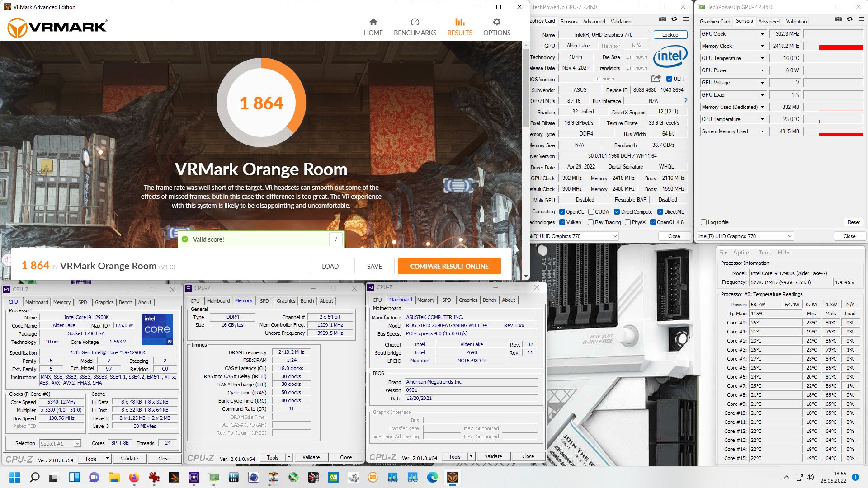Screen dimensions: 868x488
Task: Click the camera screenshot icon in the GPU-Z Sensors window
Action: pos(838,19)
